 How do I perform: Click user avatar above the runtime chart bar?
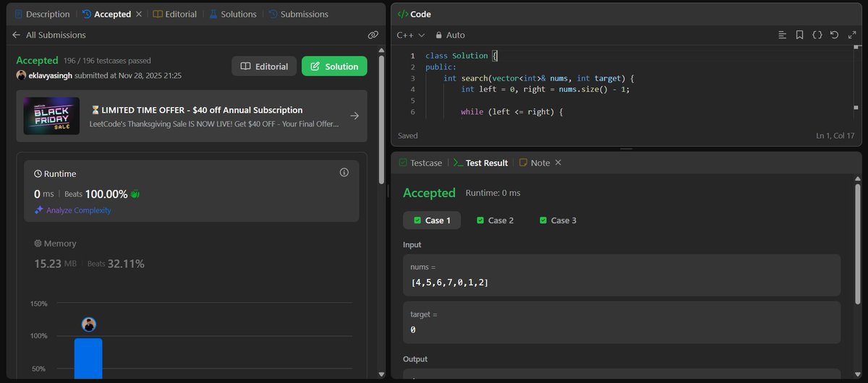click(x=89, y=324)
